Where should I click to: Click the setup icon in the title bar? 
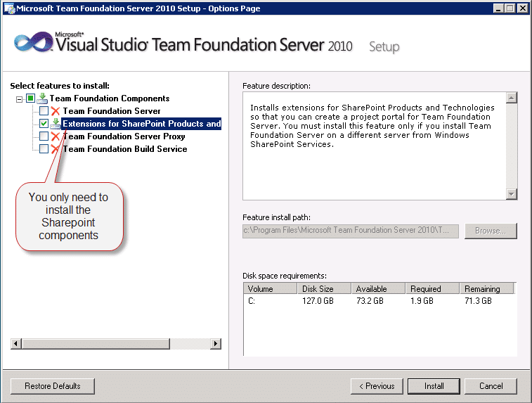[10, 8]
